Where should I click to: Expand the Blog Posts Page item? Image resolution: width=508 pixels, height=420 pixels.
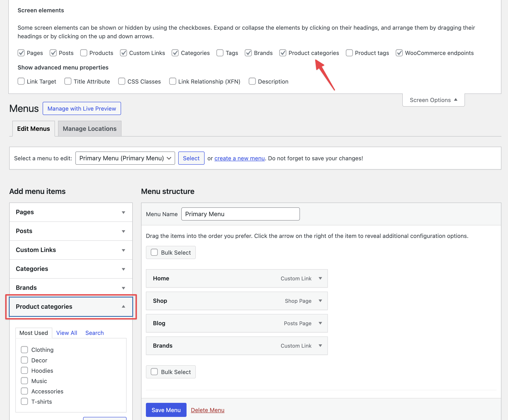[x=320, y=323]
